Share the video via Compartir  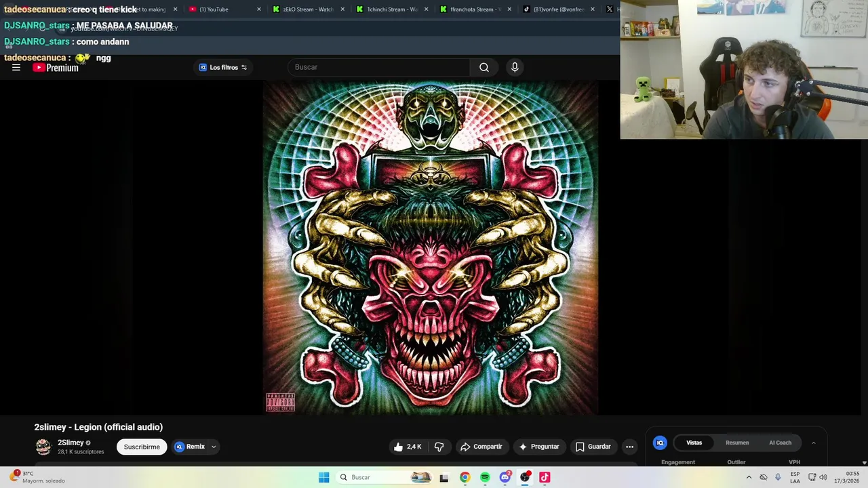coord(481,447)
